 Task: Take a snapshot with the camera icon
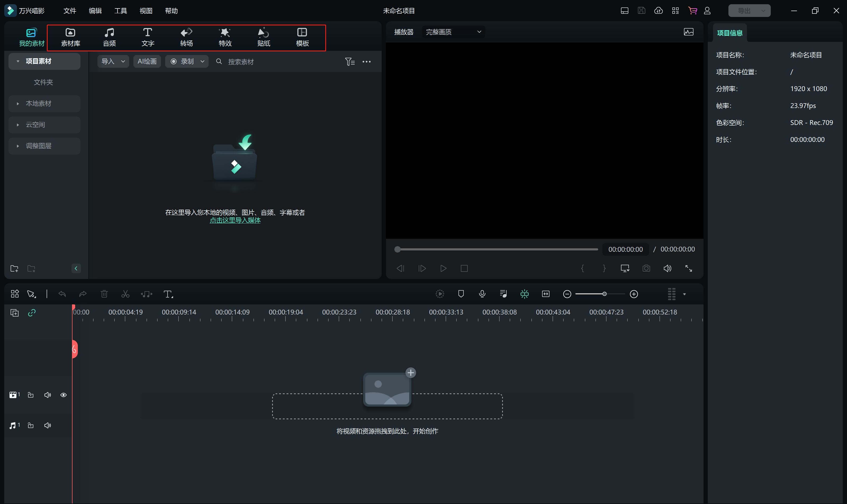(x=646, y=268)
